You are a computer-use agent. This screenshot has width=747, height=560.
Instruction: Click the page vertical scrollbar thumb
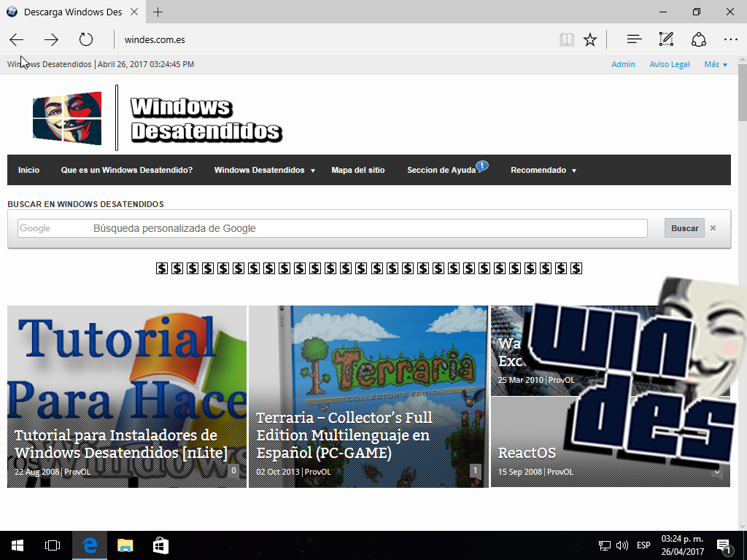(742, 93)
